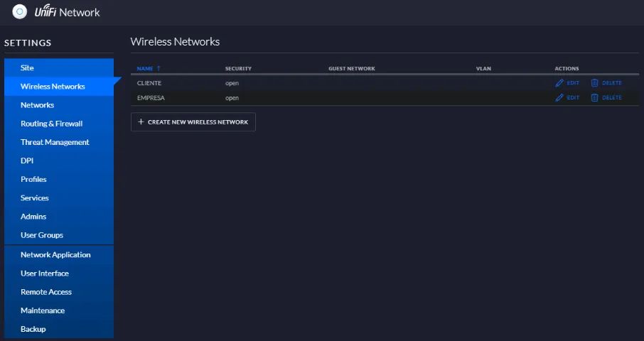Go to Remote Access settings
The width and height of the screenshot is (644, 341).
coord(46,292)
